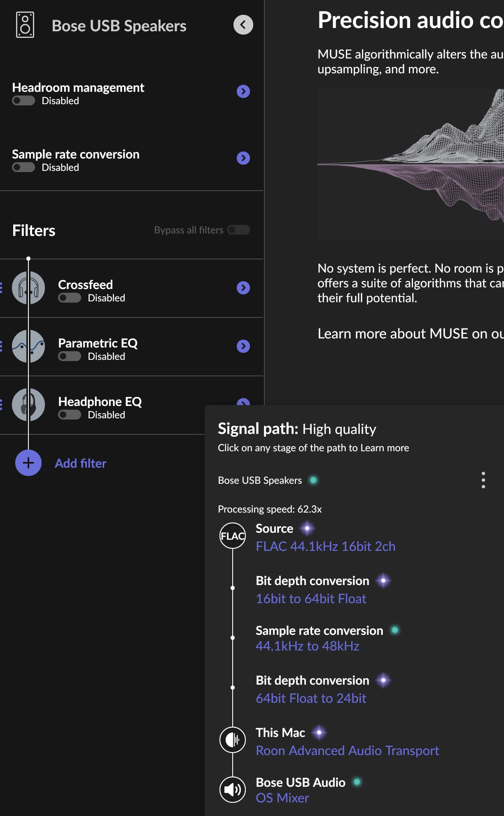This screenshot has width=504, height=816.
Task: Click the Add filter link
Action: (81, 463)
